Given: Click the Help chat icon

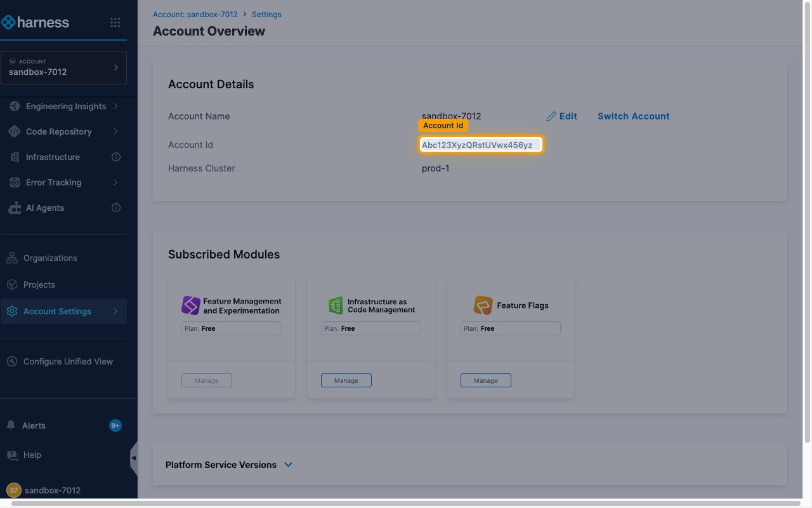Looking at the screenshot, I should (x=11, y=455).
